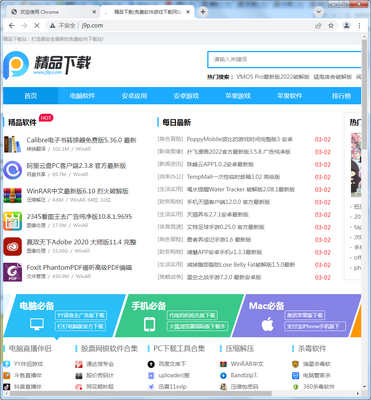
Task: Click the Bandizip blue icon
Action: pyautogui.click(x=223, y=375)
